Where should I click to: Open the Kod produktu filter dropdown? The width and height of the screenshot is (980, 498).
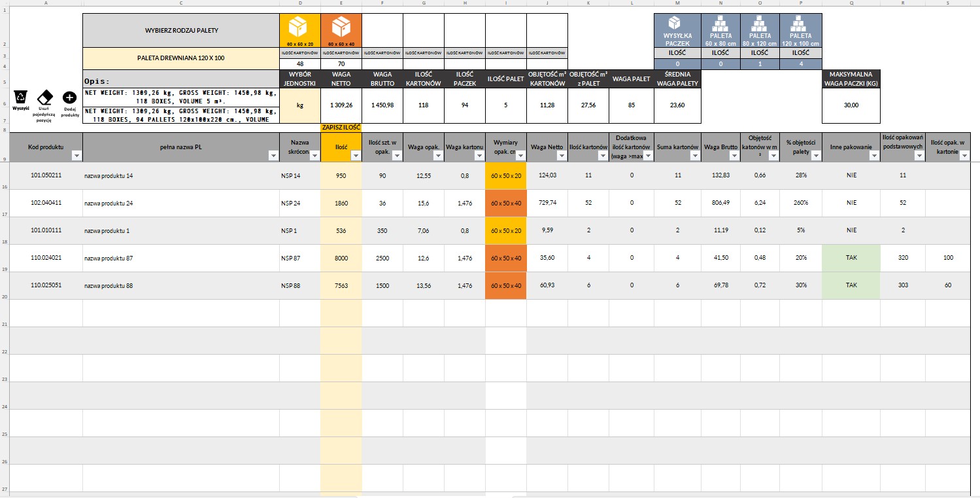tap(76, 156)
